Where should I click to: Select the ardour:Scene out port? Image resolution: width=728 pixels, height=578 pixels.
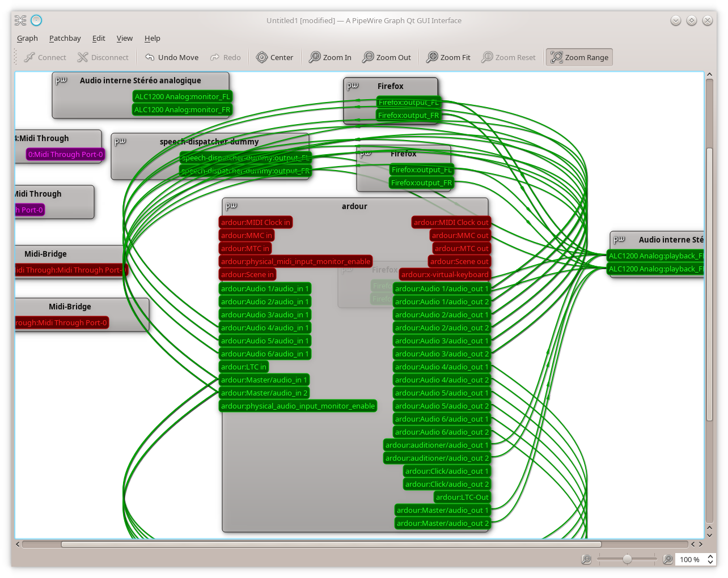(x=459, y=262)
